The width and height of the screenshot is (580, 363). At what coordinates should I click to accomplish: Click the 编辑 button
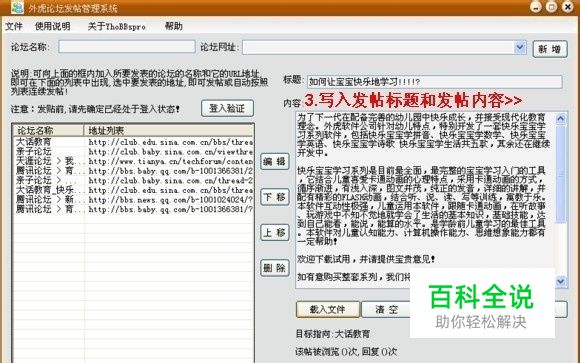[x=274, y=161]
